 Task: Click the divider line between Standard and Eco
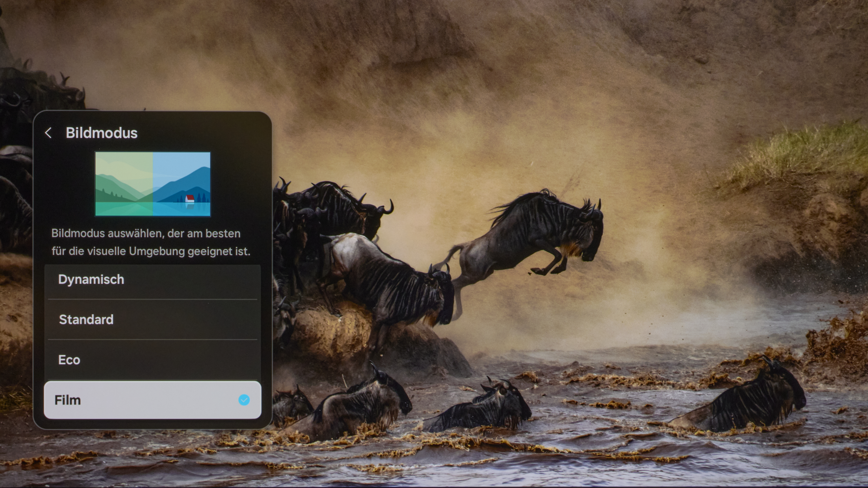click(152, 340)
